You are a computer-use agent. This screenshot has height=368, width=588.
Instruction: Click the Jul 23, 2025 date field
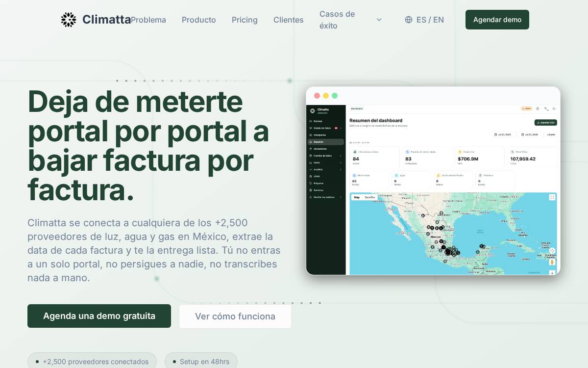pos(504,134)
